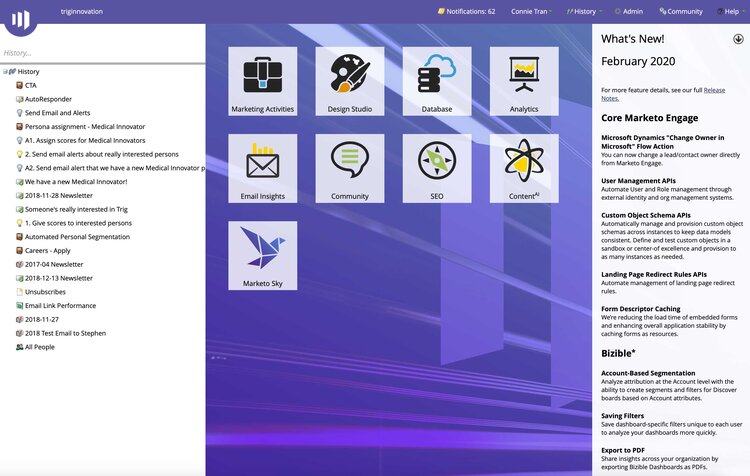Click the Export to PDF heading
Screen dimensions: 750x476
pos(623,450)
